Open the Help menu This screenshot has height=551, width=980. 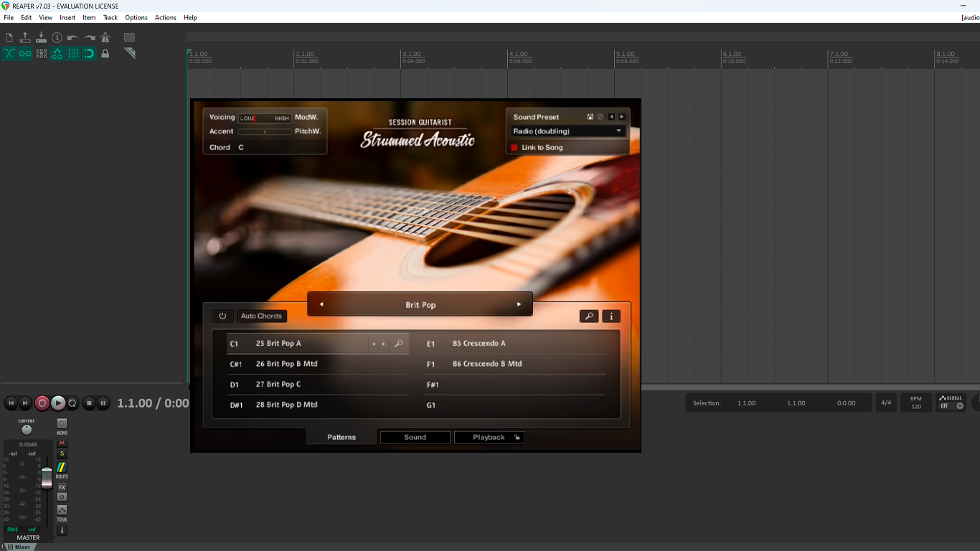pos(190,17)
